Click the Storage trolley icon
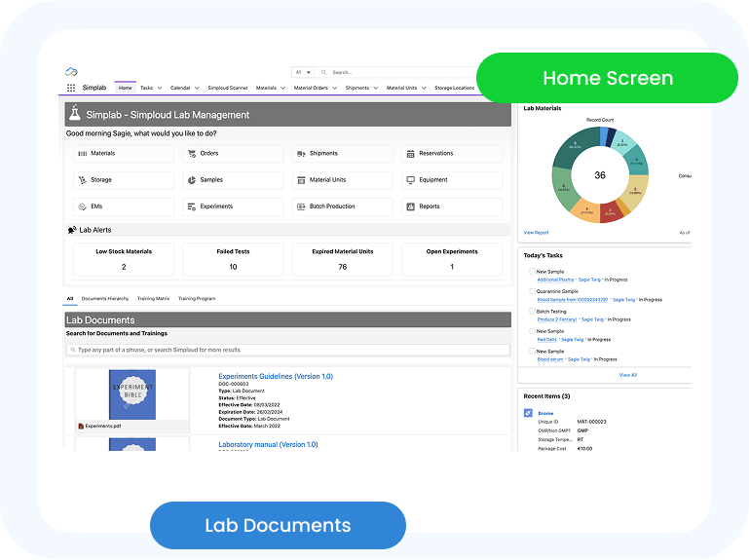This screenshot has width=749, height=560. click(82, 180)
